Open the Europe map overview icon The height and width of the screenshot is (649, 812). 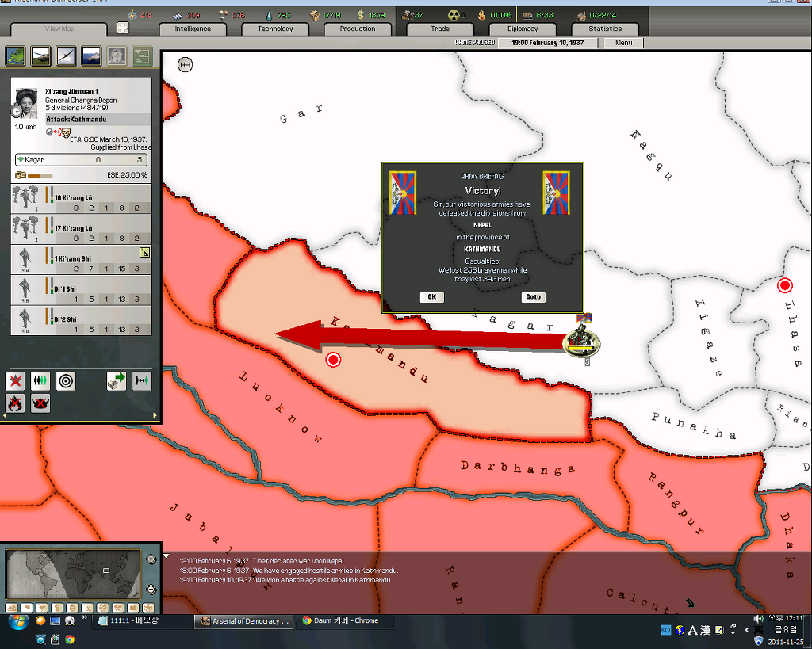point(15,56)
